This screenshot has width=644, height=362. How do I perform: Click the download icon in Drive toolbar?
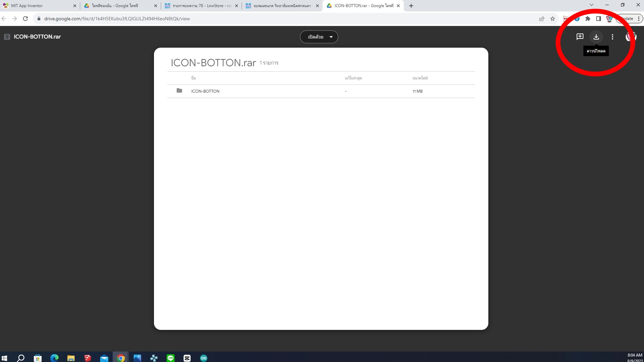pos(596,37)
